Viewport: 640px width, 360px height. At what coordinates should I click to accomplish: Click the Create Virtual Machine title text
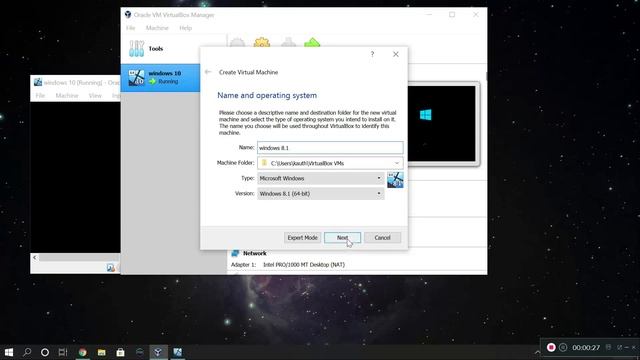click(248, 72)
